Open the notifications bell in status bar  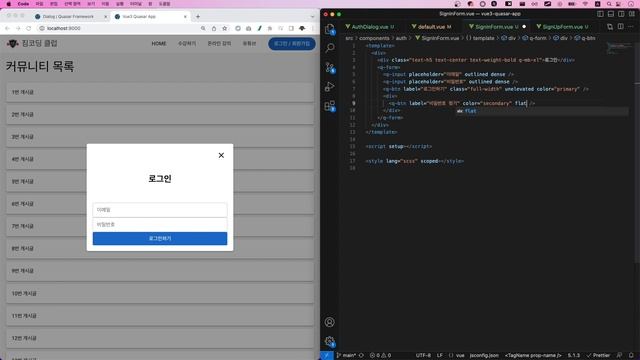[631, 356]
